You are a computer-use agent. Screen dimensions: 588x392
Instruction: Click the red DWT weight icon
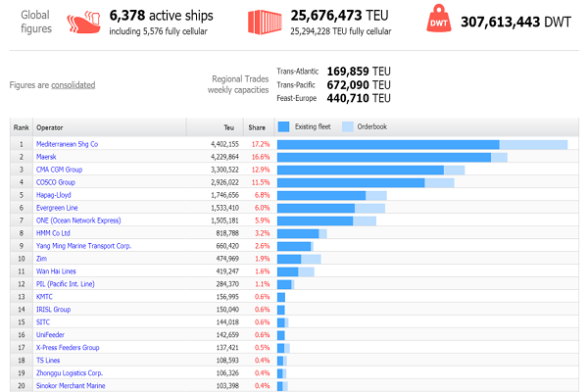tap(439, 19)
